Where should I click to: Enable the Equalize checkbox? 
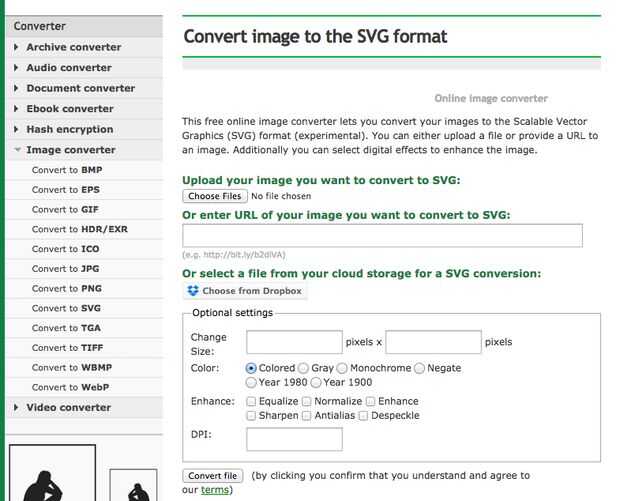251,401
